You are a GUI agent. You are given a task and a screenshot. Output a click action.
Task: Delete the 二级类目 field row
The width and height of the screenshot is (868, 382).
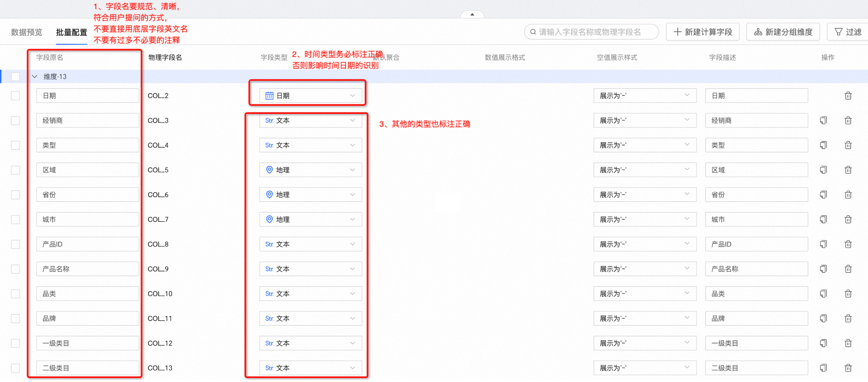848,368
